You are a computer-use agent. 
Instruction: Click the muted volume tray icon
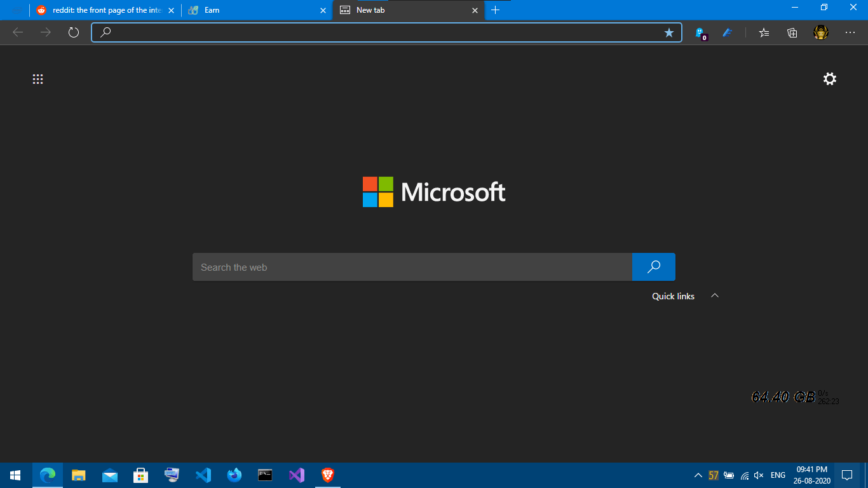click(759, 475)
